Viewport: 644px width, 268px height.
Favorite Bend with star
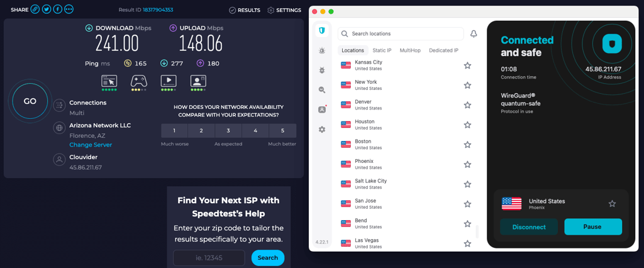pos(467,223)
